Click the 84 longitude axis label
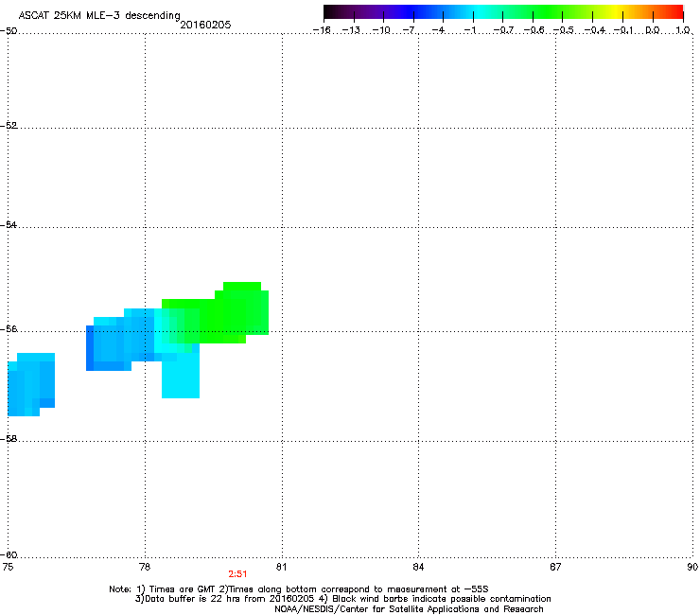 [418, 567]
